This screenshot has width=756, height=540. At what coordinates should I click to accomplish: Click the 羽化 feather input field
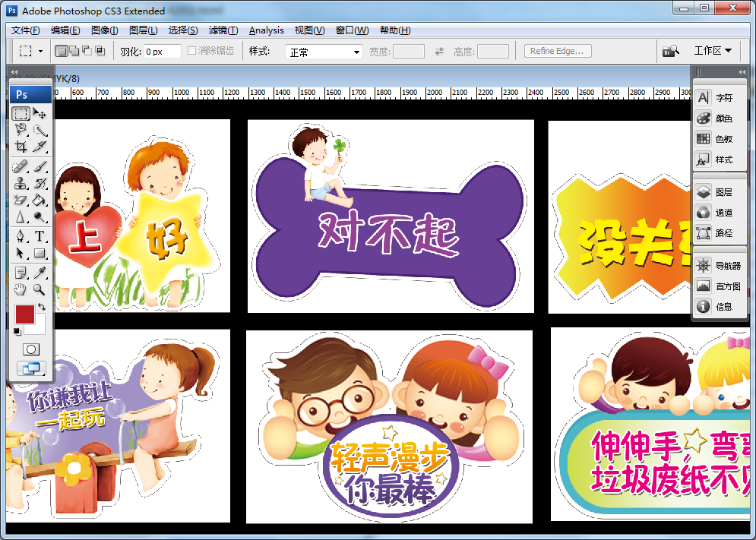[x=162, y=51]
